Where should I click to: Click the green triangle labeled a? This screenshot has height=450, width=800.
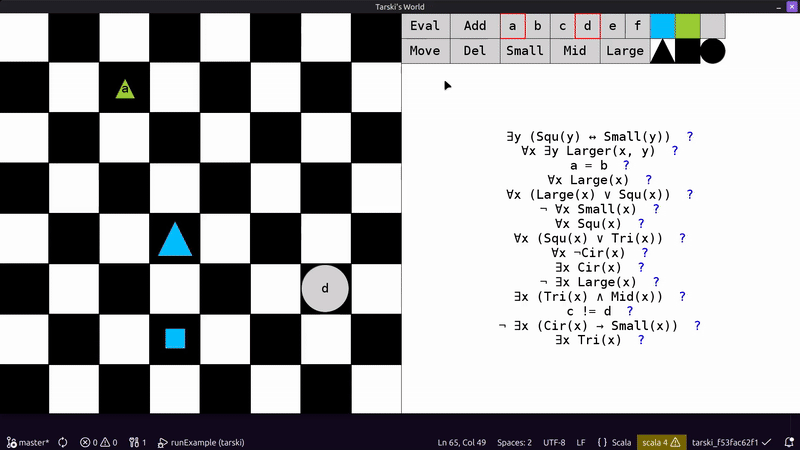[125, 90]
